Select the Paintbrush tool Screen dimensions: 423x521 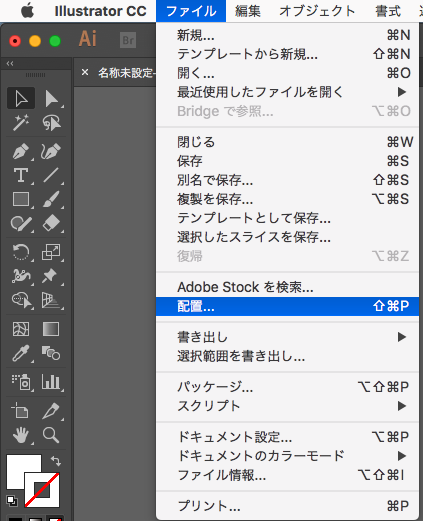click(51, 199)
